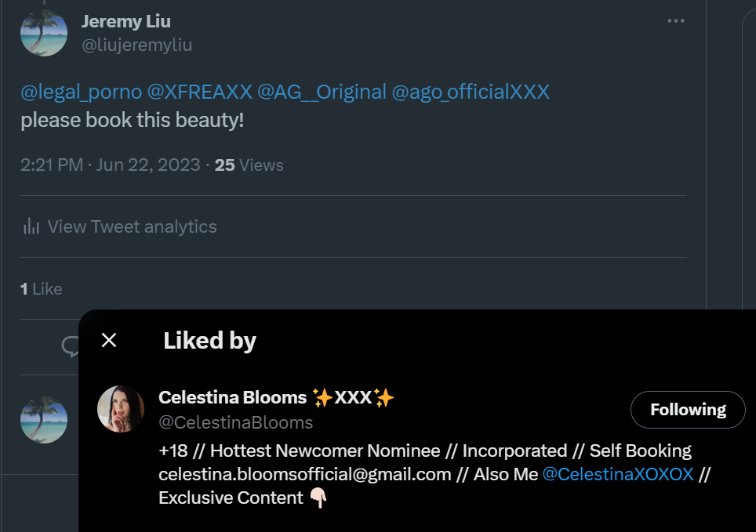Go to the @AG__Original mention
The height and width of the screenshot is (532, 756).
[x=322, y=92]
